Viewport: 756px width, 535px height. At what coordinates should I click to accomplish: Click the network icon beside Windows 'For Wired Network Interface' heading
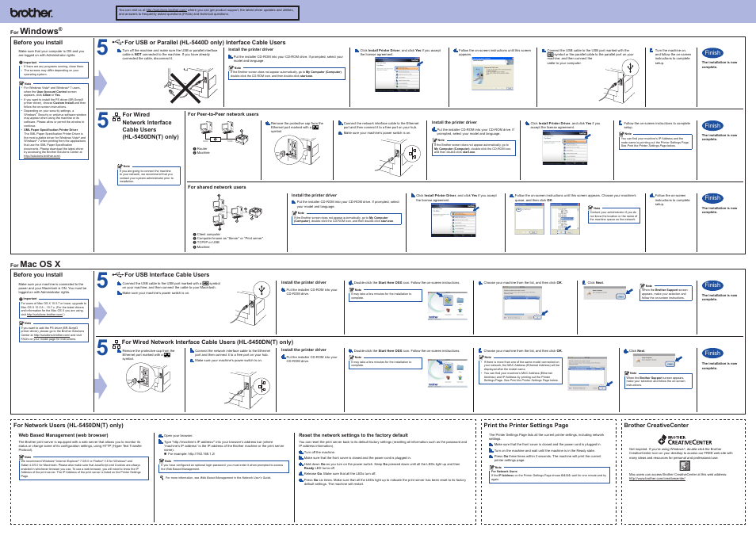click(116, 117)
